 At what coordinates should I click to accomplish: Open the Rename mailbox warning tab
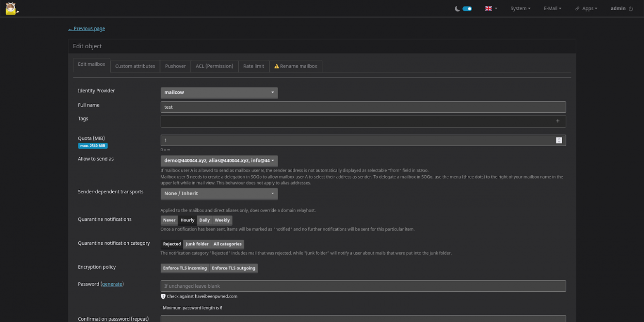click(x=296, y=66)
